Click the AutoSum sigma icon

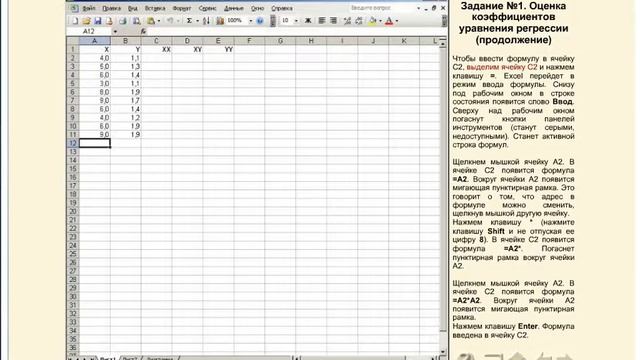click(x=189, y=21)
